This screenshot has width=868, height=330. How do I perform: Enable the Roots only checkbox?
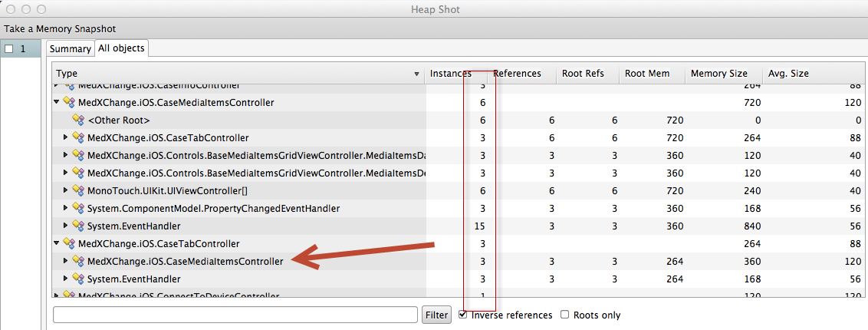565,315
